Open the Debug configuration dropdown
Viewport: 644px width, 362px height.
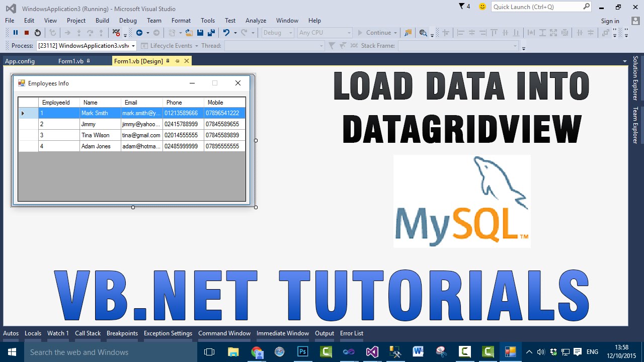coord(278,33)
